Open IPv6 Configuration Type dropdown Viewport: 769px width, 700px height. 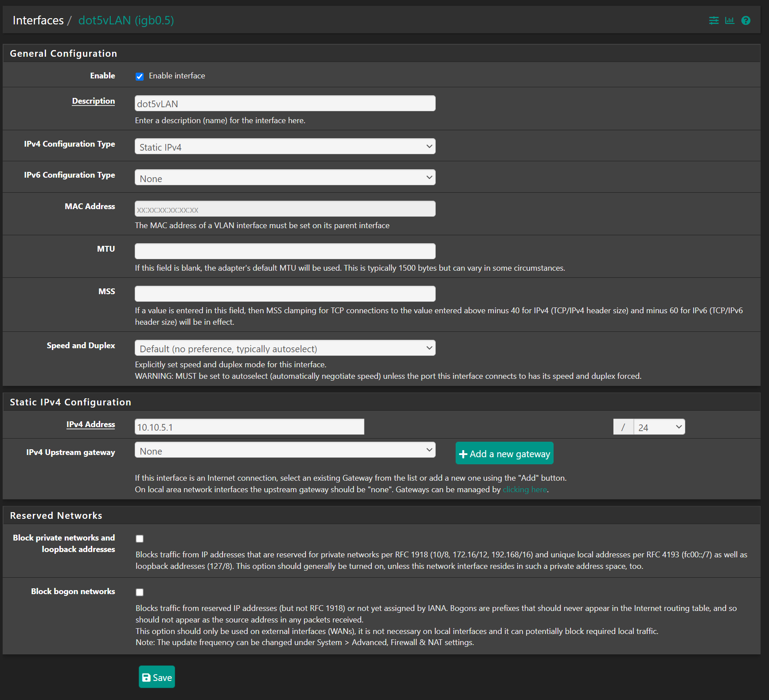pos(285,178)
